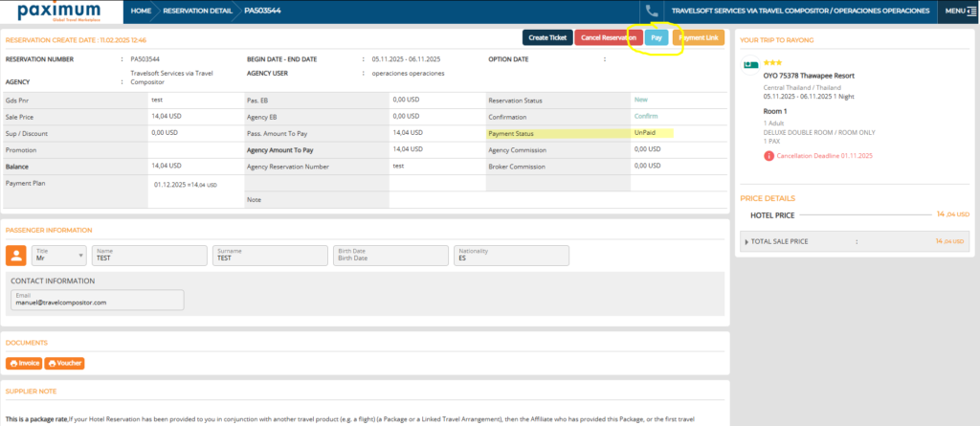Open the passenger Title dropdown

59,256
